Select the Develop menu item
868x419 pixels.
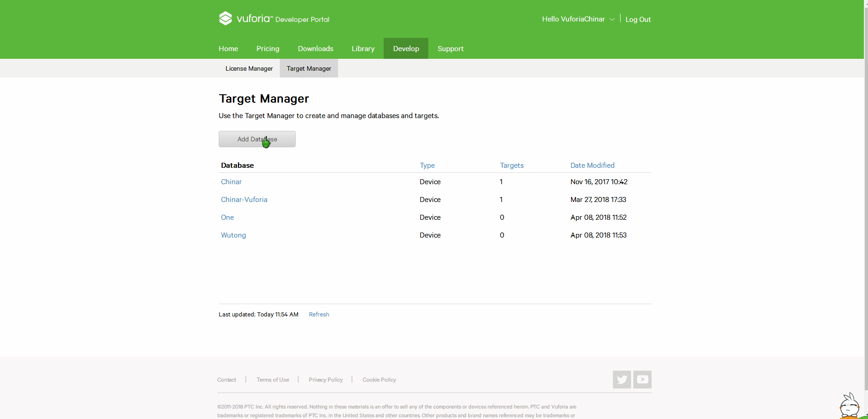click(x=406, y=48)
